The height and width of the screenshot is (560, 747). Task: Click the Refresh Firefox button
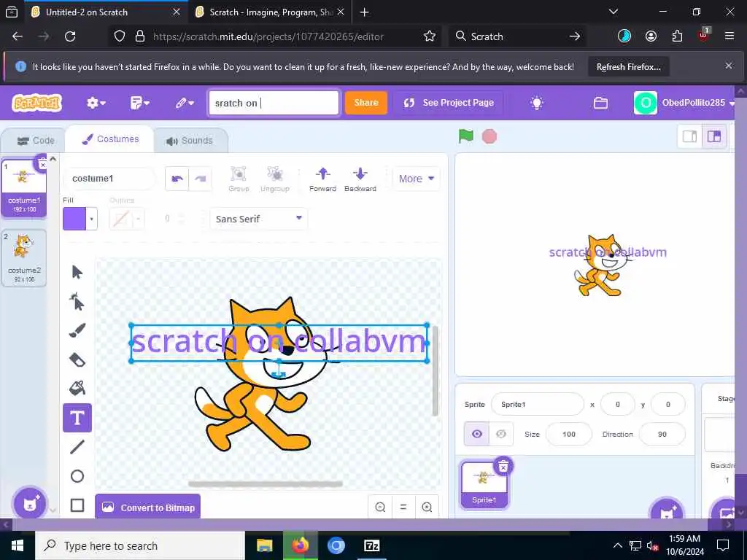tap(628, 66)
